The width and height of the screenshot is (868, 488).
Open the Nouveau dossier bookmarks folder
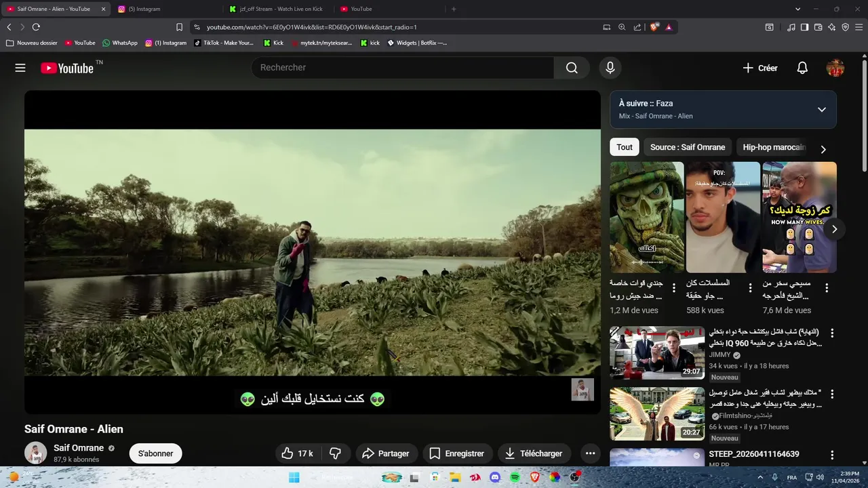pos(32,43)
